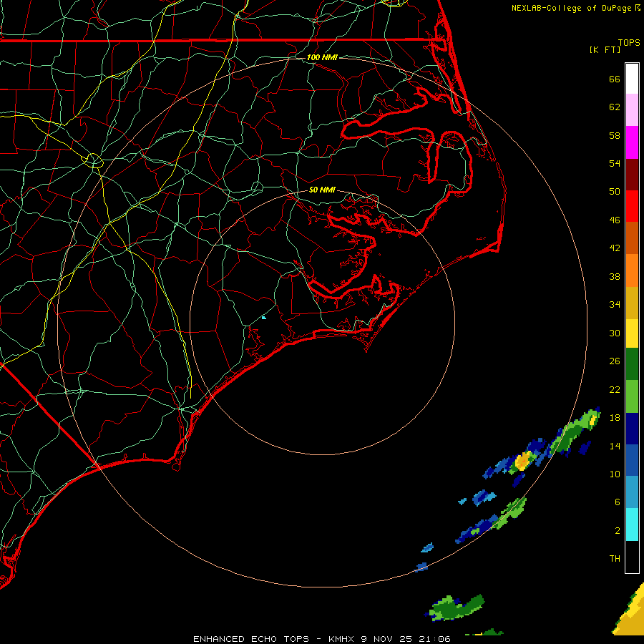Click the navy blue legend swatch
The image size is (644, 644).
click(x=632, y=429)
